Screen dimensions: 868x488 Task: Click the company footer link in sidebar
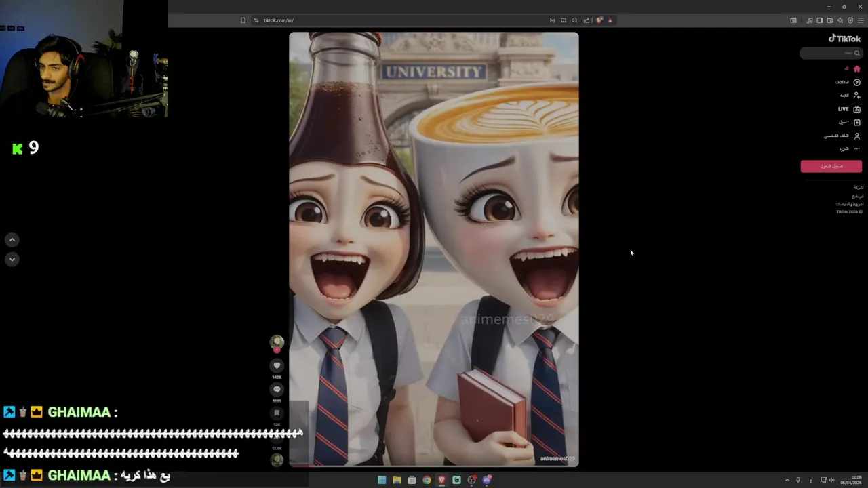coord(859,188)
